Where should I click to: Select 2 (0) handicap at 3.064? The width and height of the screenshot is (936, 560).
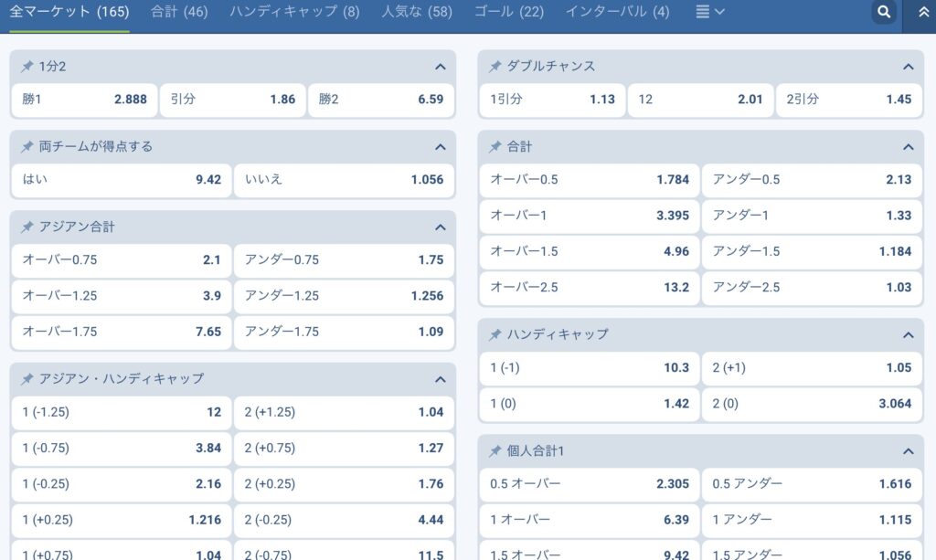(x=812, y=404)
